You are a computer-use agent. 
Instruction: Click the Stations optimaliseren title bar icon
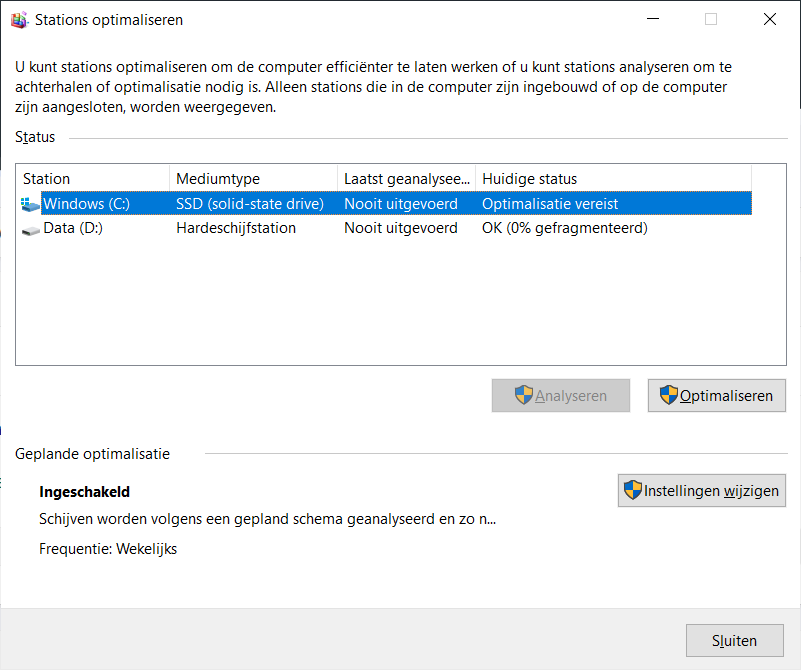(x=19, y=20)
